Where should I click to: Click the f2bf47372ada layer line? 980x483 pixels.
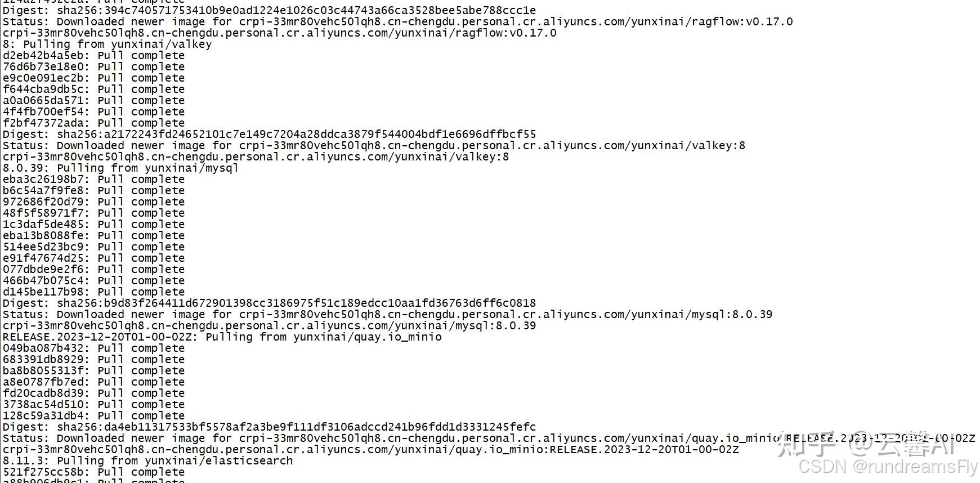coord(93,123)
